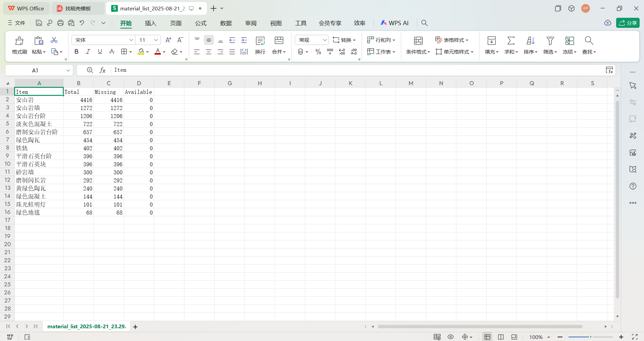Open the View (视图) tab

[x=276, y=23]
